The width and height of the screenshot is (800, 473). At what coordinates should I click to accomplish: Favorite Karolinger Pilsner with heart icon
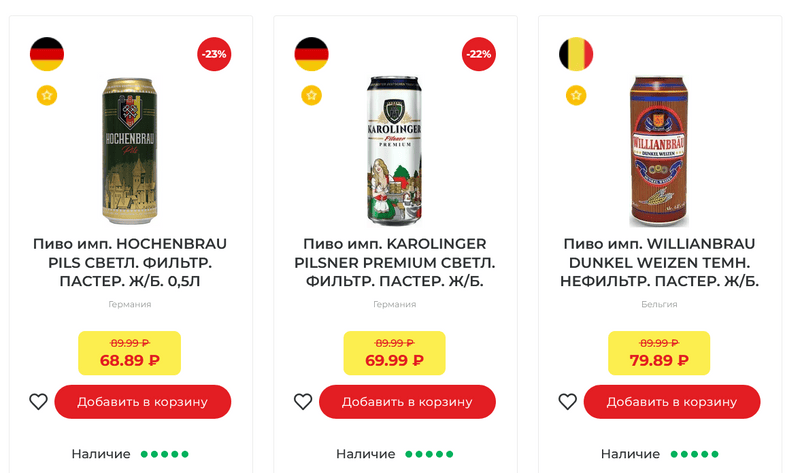(303, 402)
